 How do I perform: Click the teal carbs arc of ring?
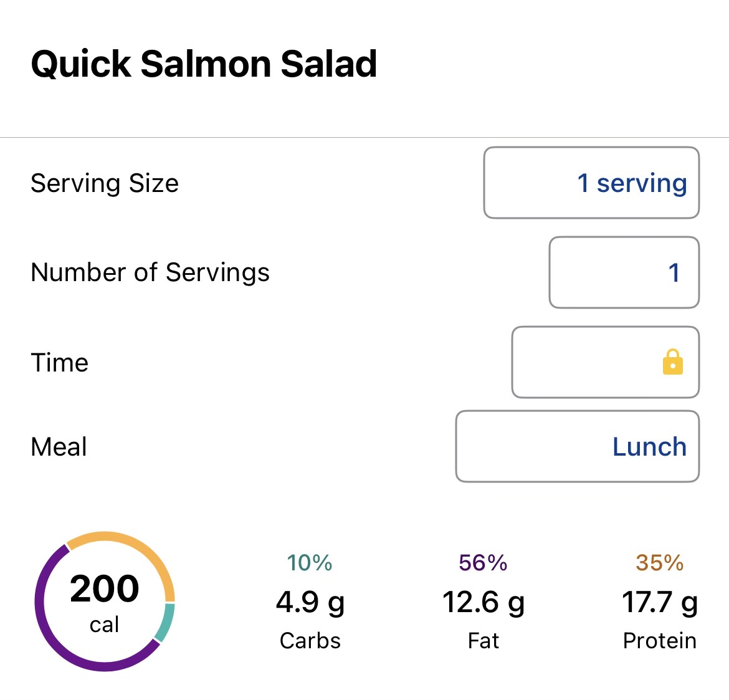click(164, 623)
